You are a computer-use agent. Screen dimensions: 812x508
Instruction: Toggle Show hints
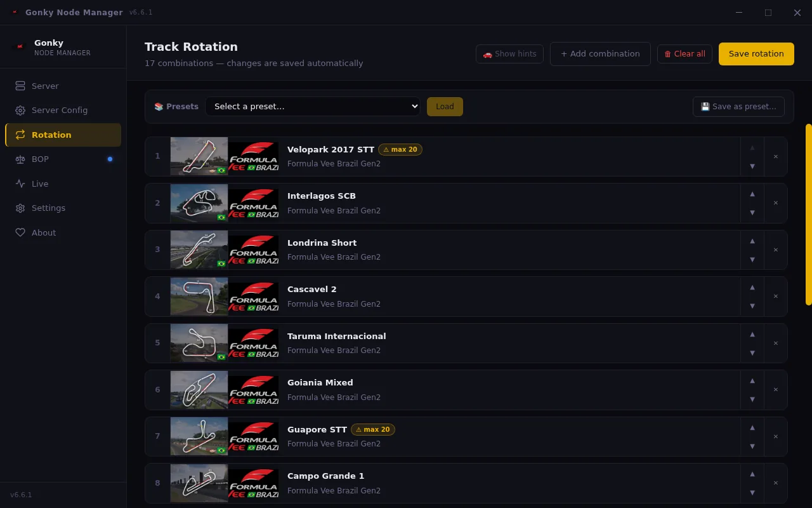coord(509,54)
